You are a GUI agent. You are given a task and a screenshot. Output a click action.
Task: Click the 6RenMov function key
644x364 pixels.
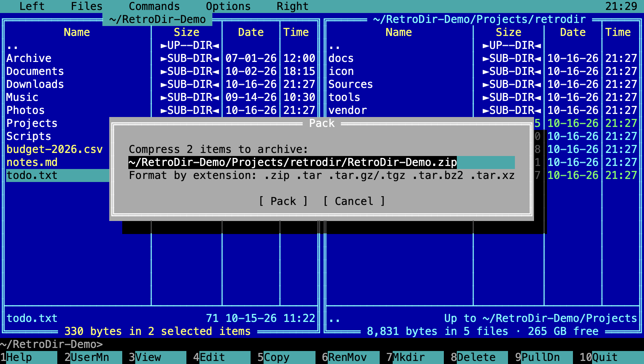tap(351, 357)
